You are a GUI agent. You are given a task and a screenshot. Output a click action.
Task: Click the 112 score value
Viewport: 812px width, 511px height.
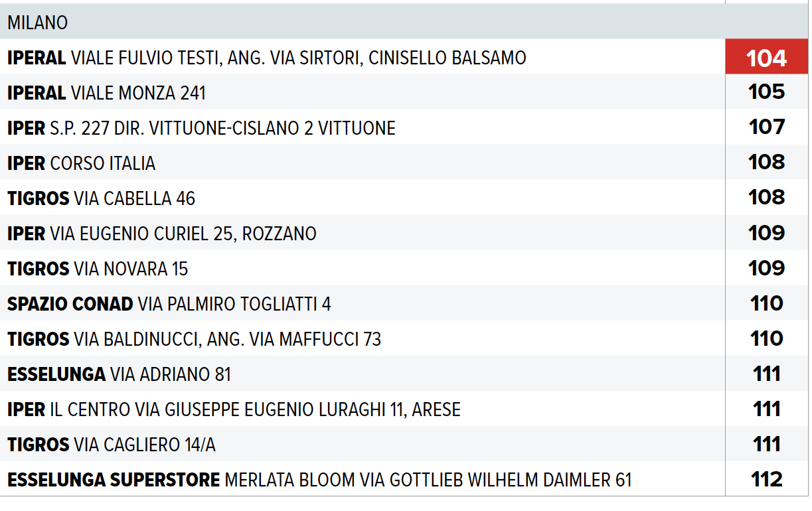point(766,479)
